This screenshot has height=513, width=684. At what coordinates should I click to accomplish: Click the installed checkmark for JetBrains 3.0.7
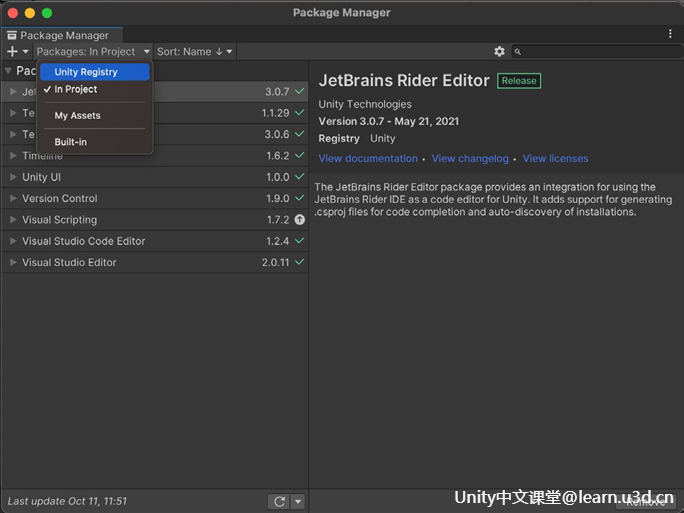click(300, 91)
